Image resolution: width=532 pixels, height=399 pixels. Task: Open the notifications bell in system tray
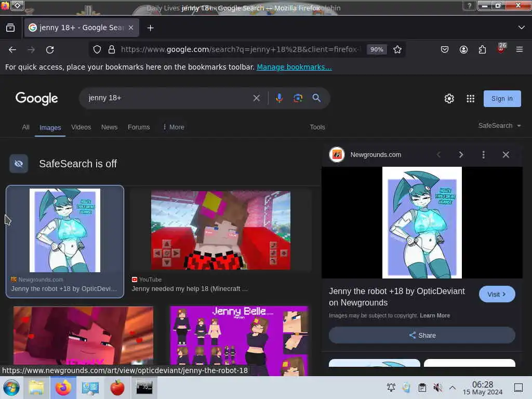(391, 388)
